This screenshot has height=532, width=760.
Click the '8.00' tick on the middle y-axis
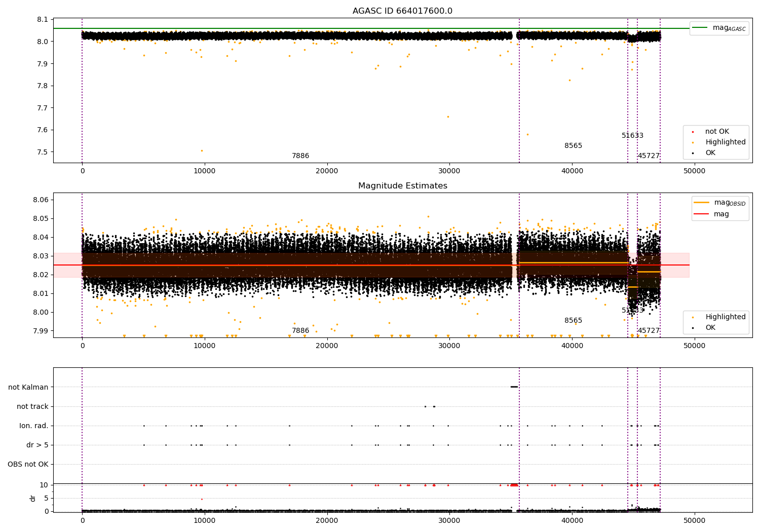[x=41, y=312]
